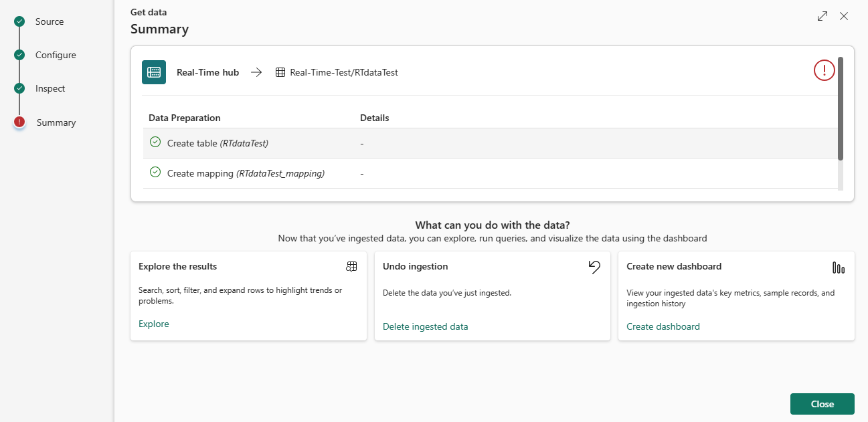Click the Undo ingestion card title
Image resolution: width=868 pixels, height=422 pixels.
(x=416, y=266)
